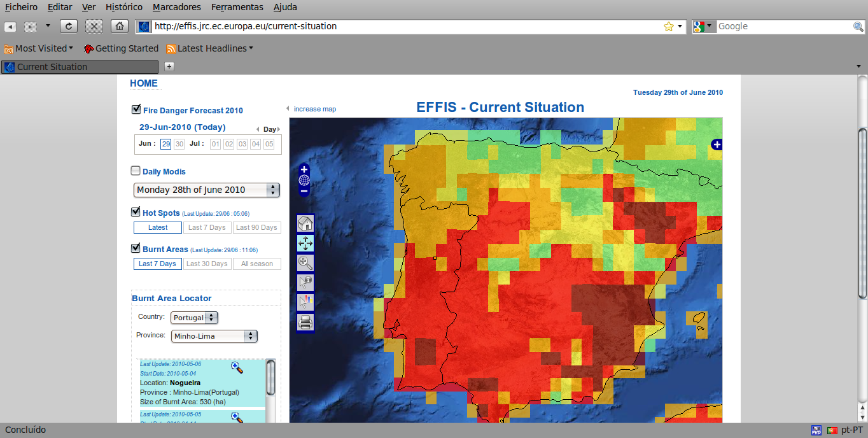Uncheck the Burnt Areas checkbox
This screenshot has width=868, height=438.
(136, 248)
